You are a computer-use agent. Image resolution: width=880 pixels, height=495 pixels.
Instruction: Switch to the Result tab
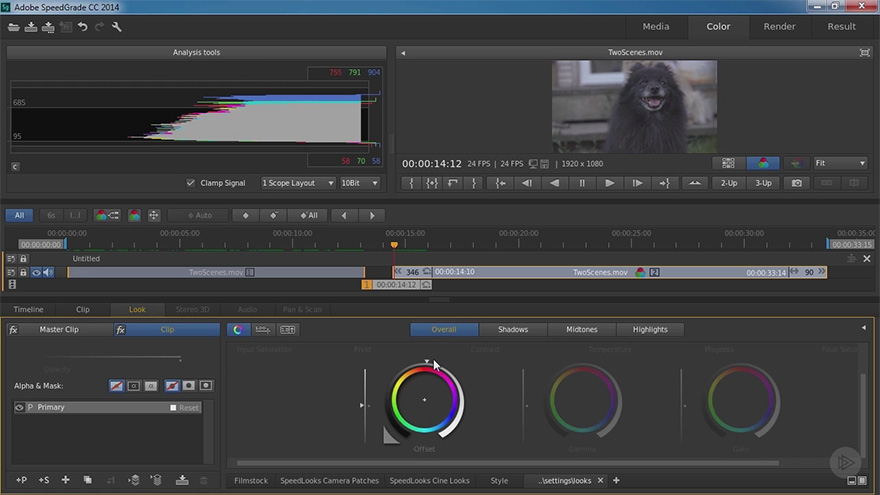841,26
